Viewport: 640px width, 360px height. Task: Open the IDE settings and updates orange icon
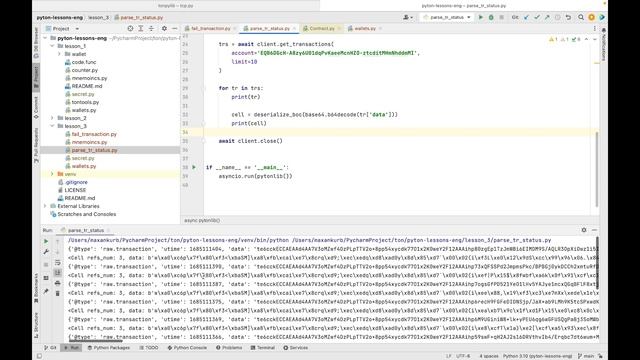pyautogui.click(x=591, y=17)
